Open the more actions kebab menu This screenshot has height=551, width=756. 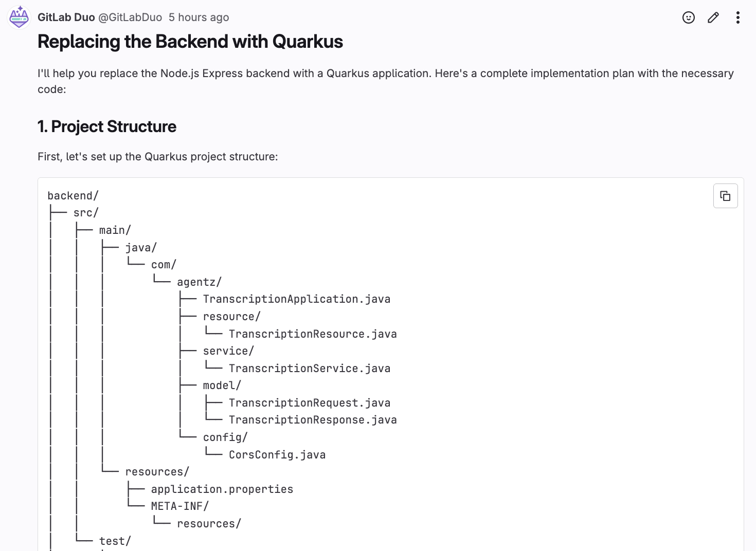(737, 17)
